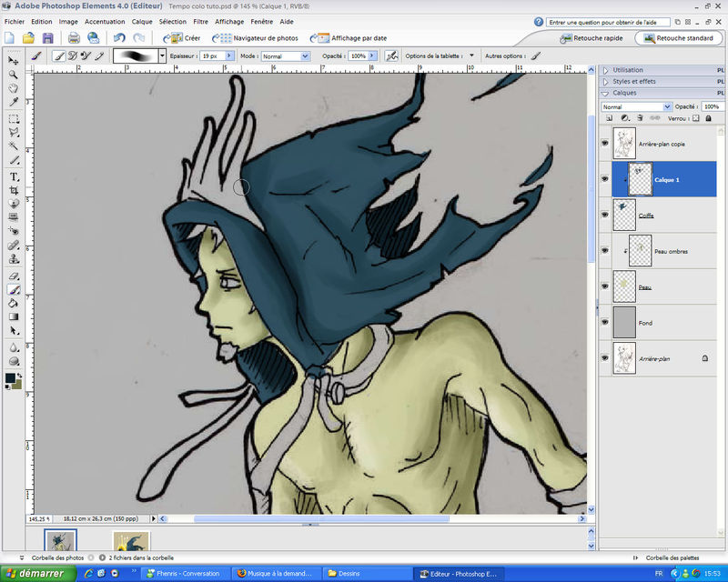
Task: Click the Open folder icon
Action: [29, 38]
